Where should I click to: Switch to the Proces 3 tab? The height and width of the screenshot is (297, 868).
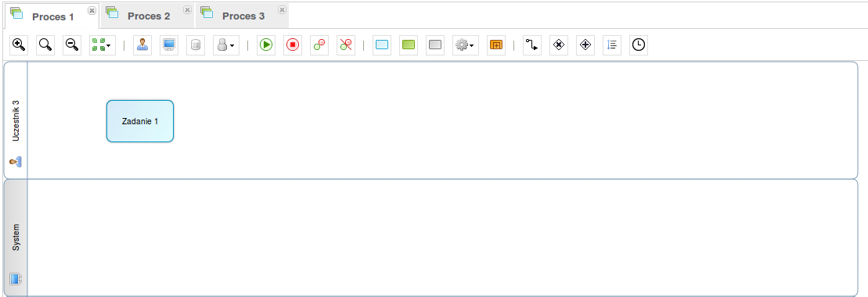click(243, 16)
